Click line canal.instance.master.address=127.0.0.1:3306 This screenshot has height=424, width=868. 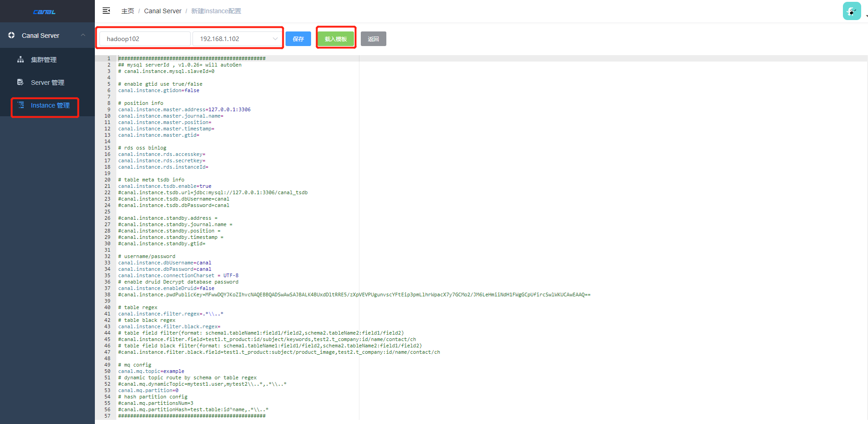[x=184, y=109]
